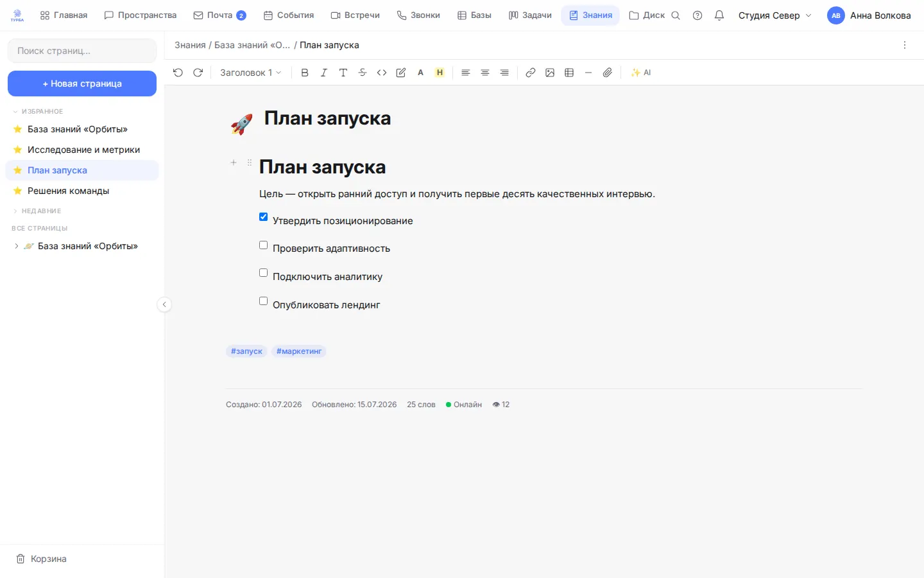Open the text color picker A

click(x=420, y=73)
